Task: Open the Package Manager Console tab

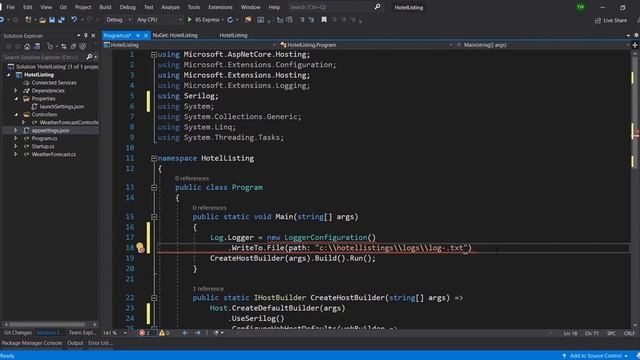Action: pyautogui.click(x=32, y=343)
